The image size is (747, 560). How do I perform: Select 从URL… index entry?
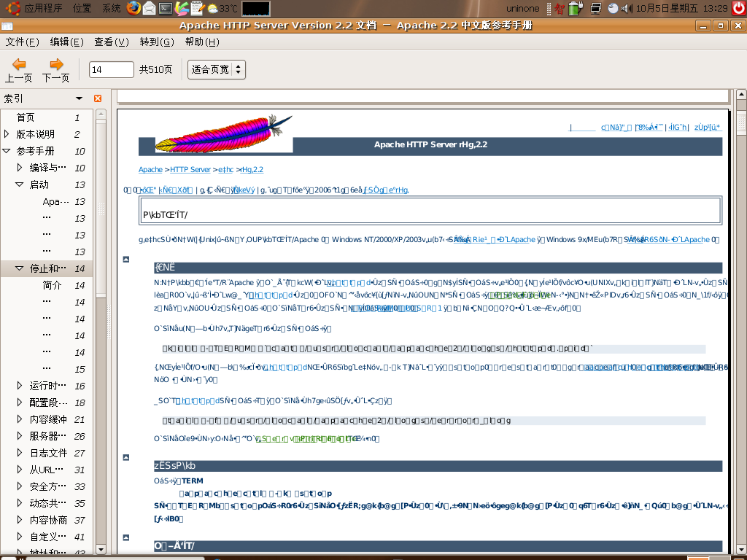(46, 470)
